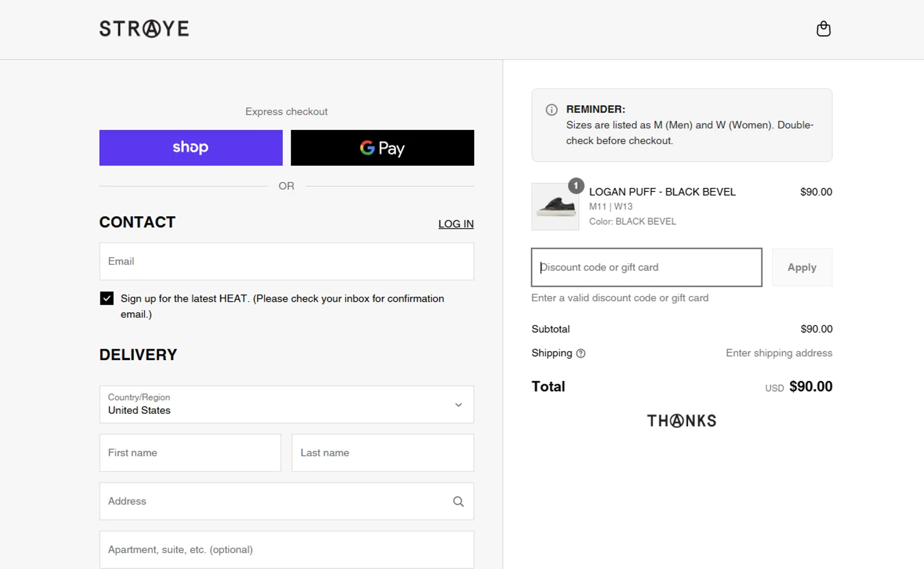
Task: Click the Last name field
Action: pos(383,453)
